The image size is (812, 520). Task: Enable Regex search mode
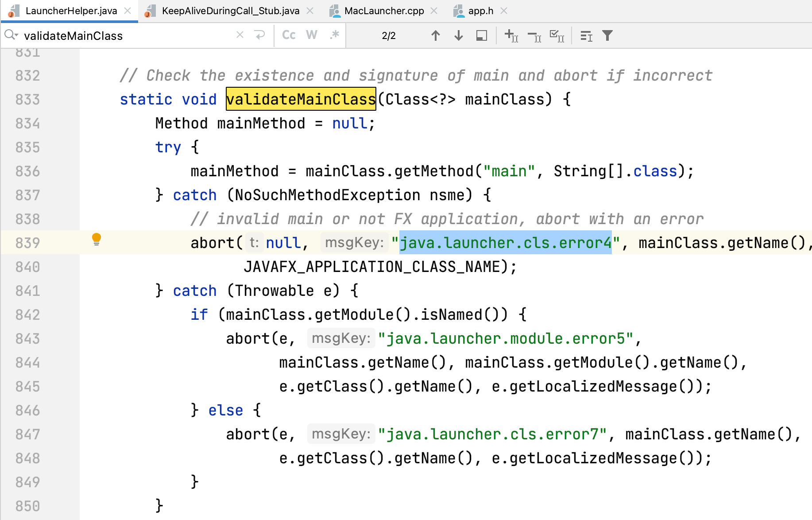pos(335,35)
